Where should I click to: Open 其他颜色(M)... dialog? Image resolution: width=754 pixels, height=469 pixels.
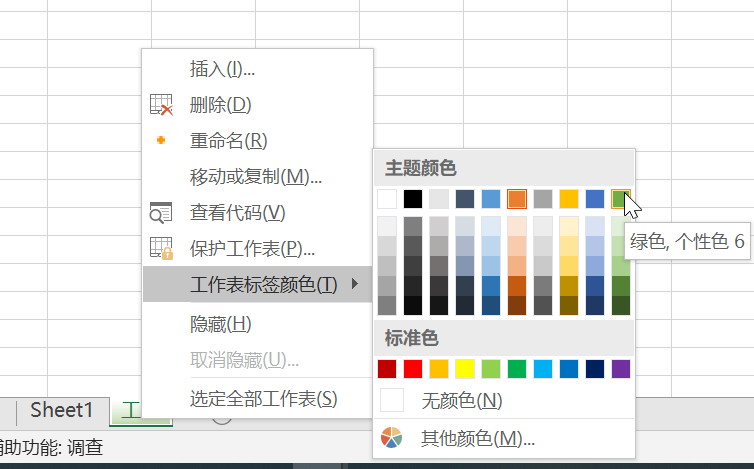504,438
